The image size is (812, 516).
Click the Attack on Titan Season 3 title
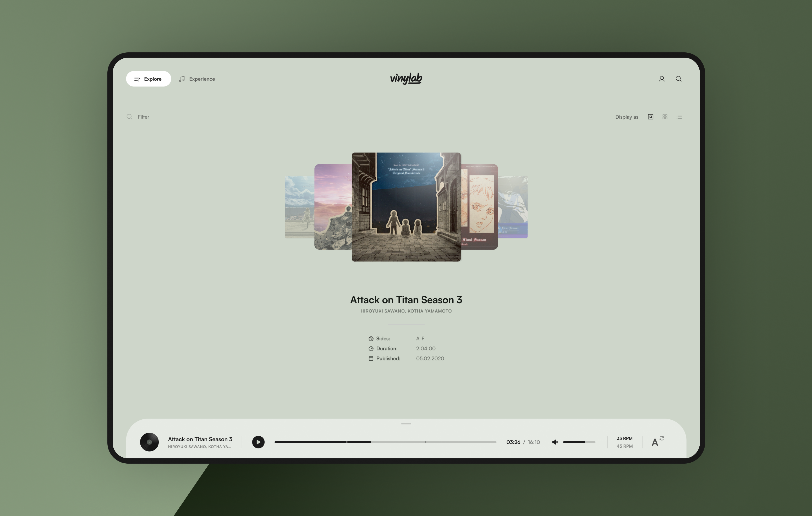click(406, 299)
